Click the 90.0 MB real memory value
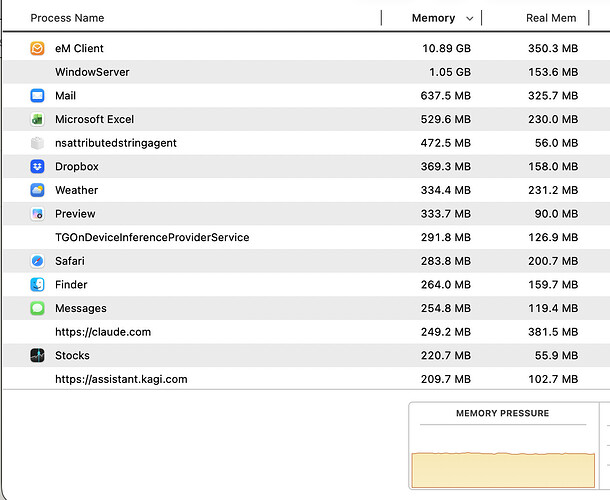This screenshot has width=610, height=500. [x=556, y=214]
